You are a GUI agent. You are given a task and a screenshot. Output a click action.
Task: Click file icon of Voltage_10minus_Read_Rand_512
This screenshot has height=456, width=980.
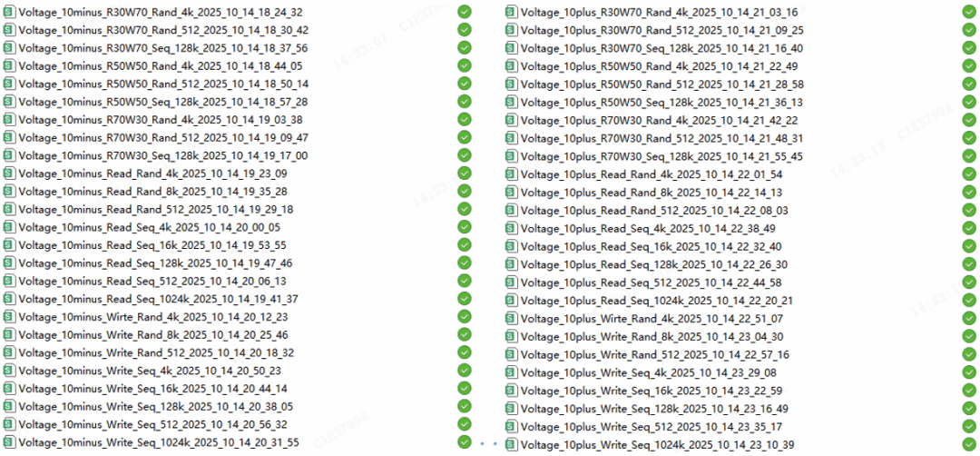point(9,209)
